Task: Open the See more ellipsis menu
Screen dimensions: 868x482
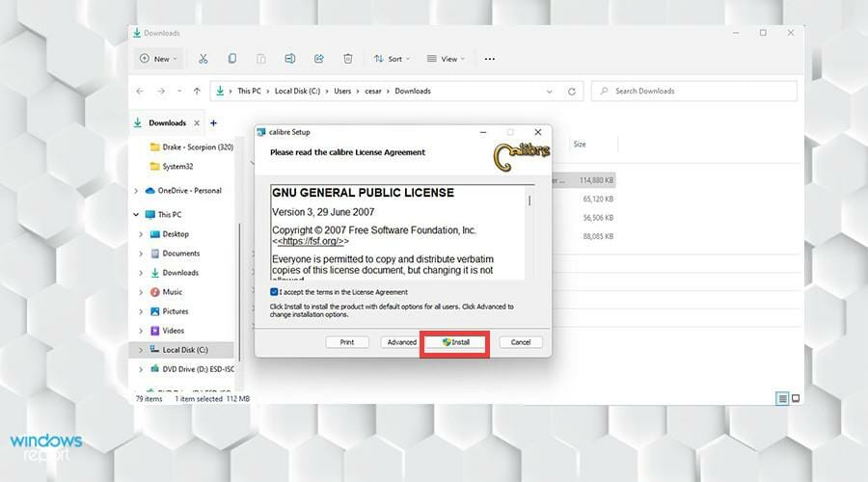Action: [489, 59]
